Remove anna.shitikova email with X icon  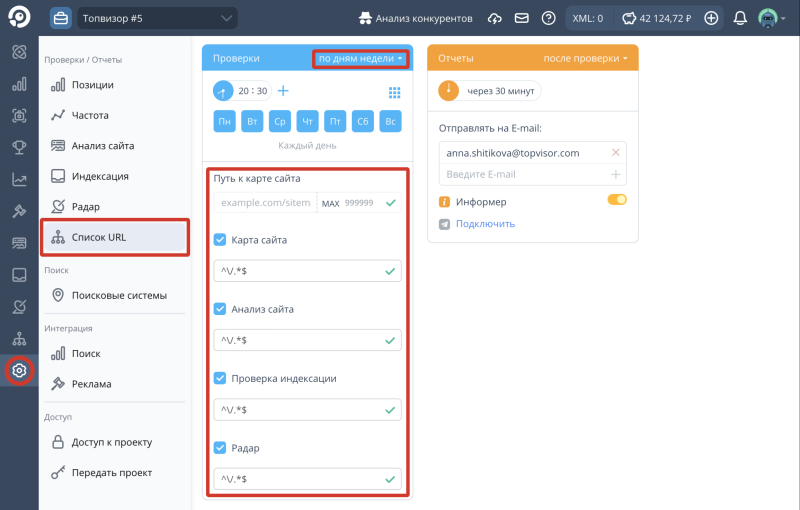615,153
